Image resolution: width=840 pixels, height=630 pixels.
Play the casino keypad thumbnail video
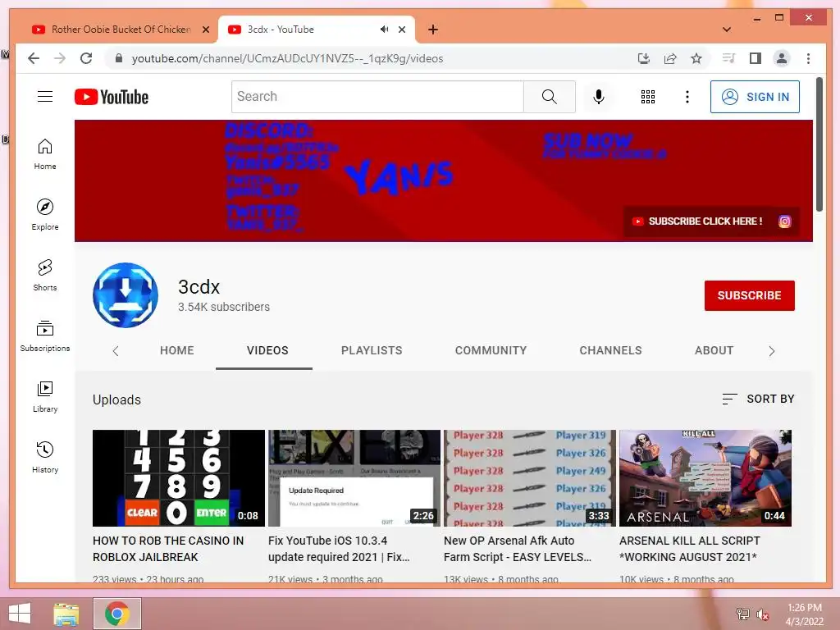tap(178, 478)
